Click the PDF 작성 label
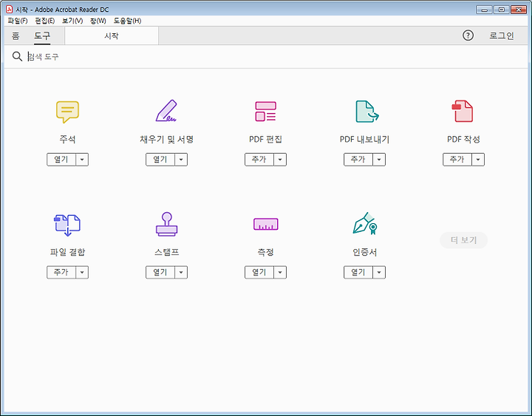 (463, 139)
